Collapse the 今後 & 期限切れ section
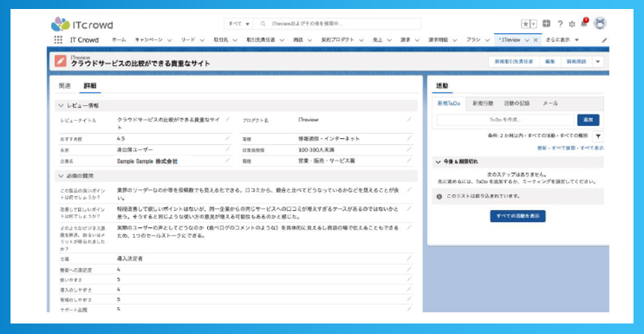 coord(438,162)
